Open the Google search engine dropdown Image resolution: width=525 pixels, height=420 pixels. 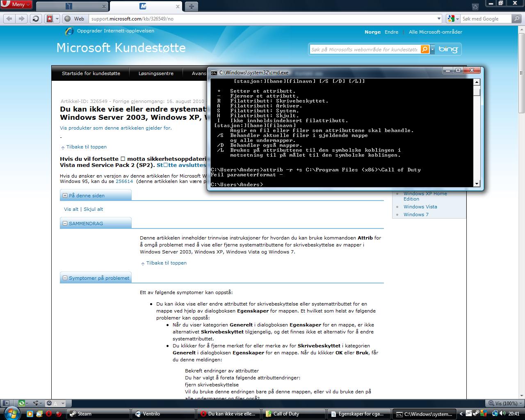453,18
